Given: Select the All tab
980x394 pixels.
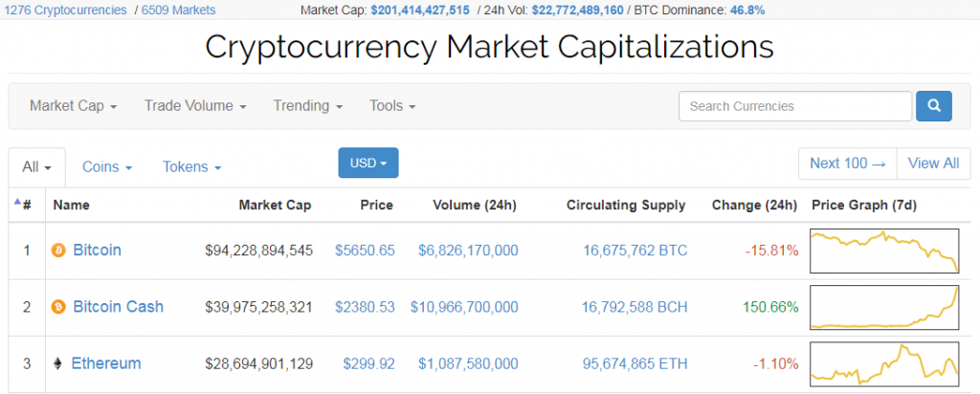Looking at the screenshot, I should (36, 166).
